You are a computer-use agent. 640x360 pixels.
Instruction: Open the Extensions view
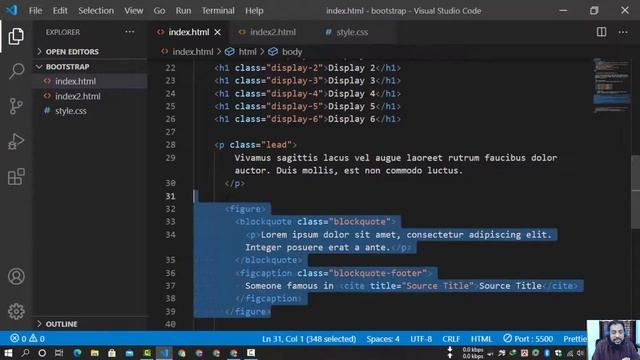[x=16, y=177]
